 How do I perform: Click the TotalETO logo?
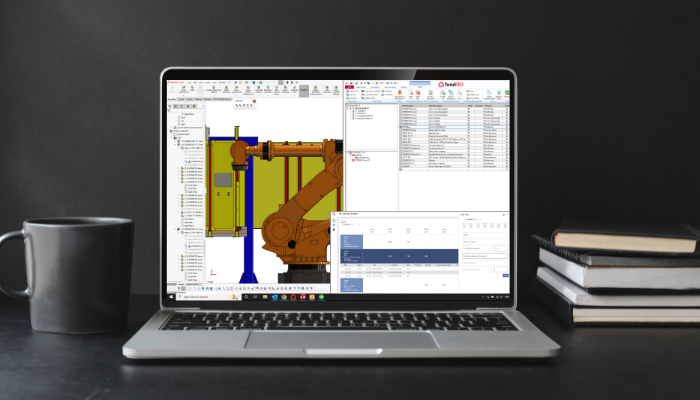451,84
